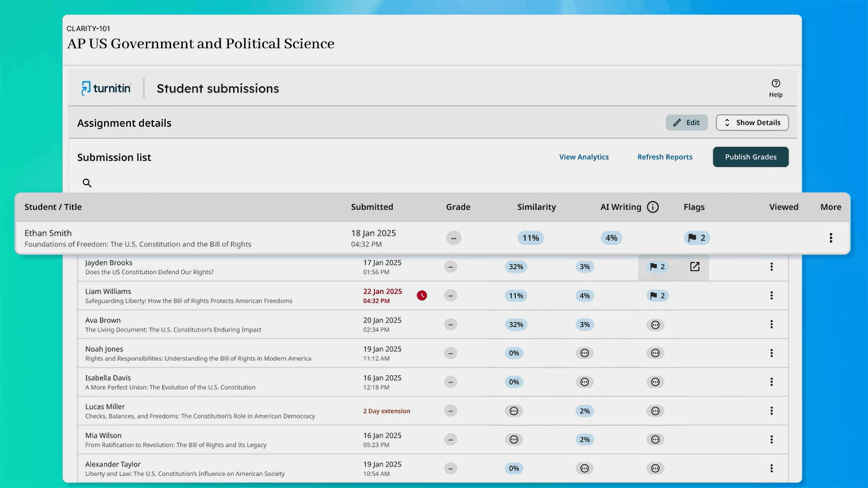868x488 pixels.
Task: Open the three-dot menu for Ava Brown
Action: [x=771, y=325]
